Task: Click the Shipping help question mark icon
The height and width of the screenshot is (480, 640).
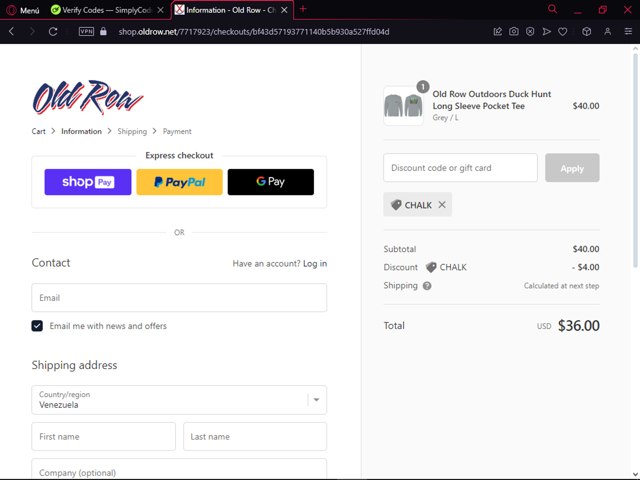Action: coord(427,286)
